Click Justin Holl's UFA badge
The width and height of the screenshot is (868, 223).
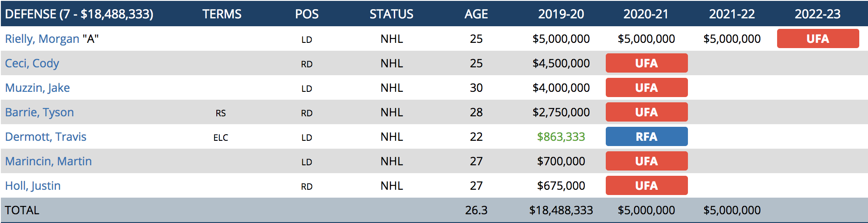click(x=646, y=186)
